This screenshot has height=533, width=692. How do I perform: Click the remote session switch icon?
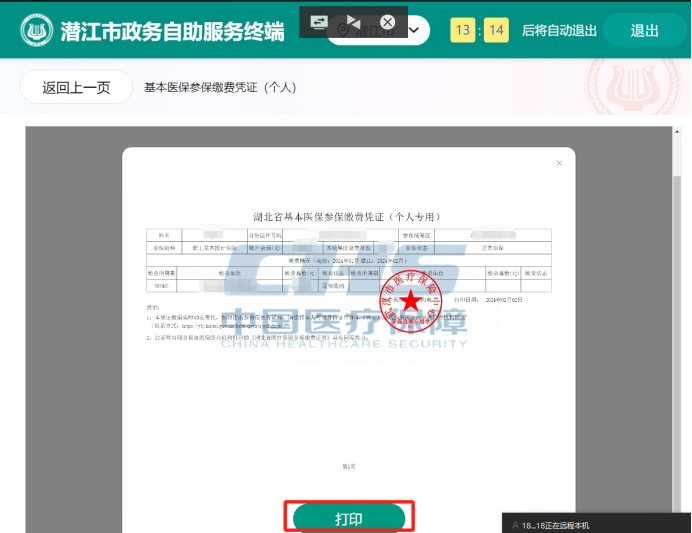click(319, 21)
